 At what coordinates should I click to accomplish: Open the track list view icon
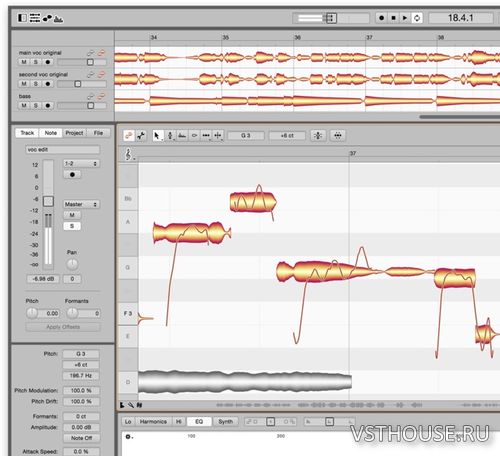(x=35, y=17)
